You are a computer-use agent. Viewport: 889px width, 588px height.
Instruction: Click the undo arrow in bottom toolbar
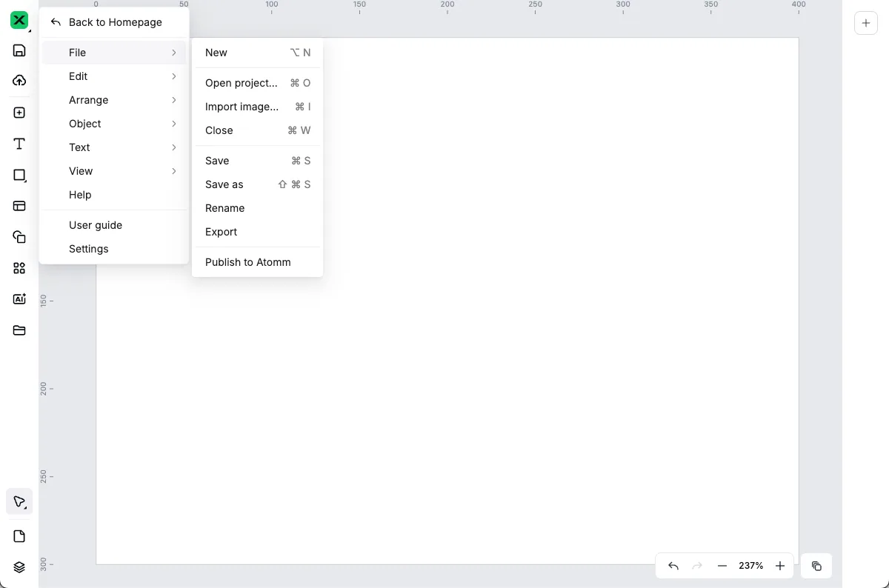[673, 566]
